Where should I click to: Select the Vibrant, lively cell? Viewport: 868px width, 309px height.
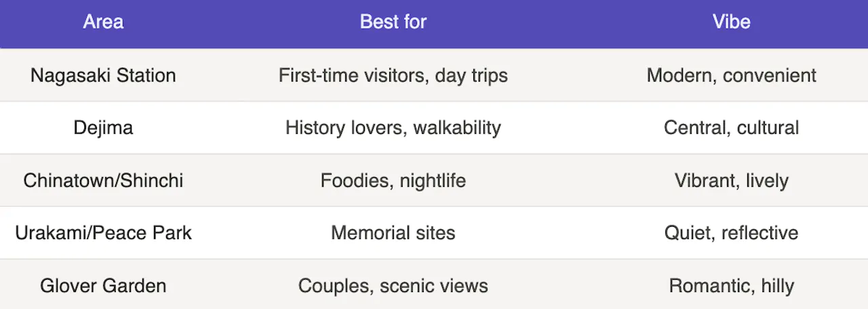coord(731,181)
